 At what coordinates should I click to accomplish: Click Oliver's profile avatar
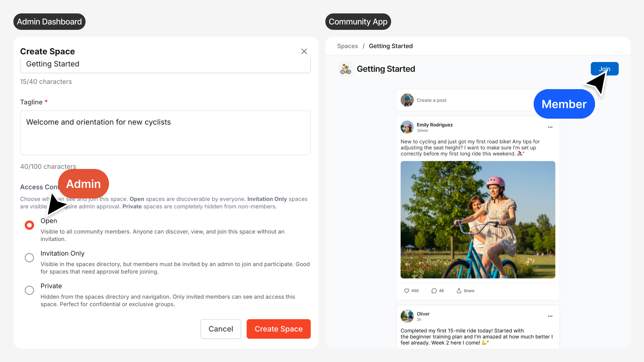[407, 316]
